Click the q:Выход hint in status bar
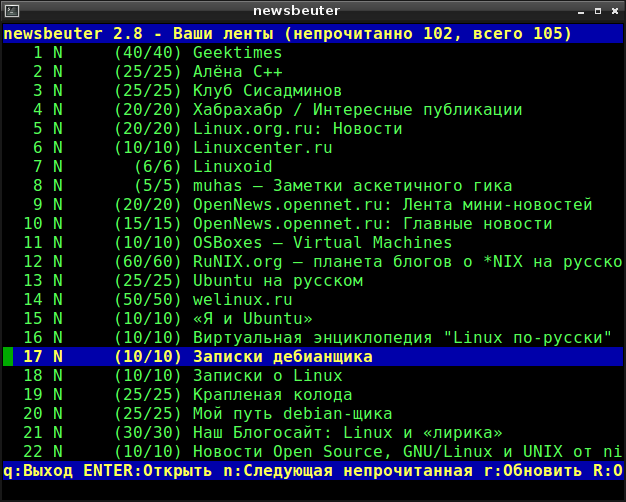The height and width of the screenshot is (502, 626). 38,471
